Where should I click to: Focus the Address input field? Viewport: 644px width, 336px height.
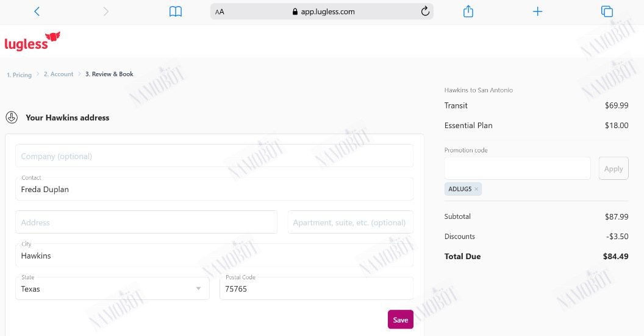click(146, 222)
